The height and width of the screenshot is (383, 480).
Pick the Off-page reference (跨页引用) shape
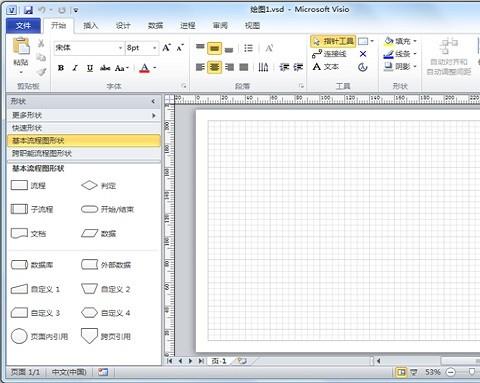tap(106, 336)
